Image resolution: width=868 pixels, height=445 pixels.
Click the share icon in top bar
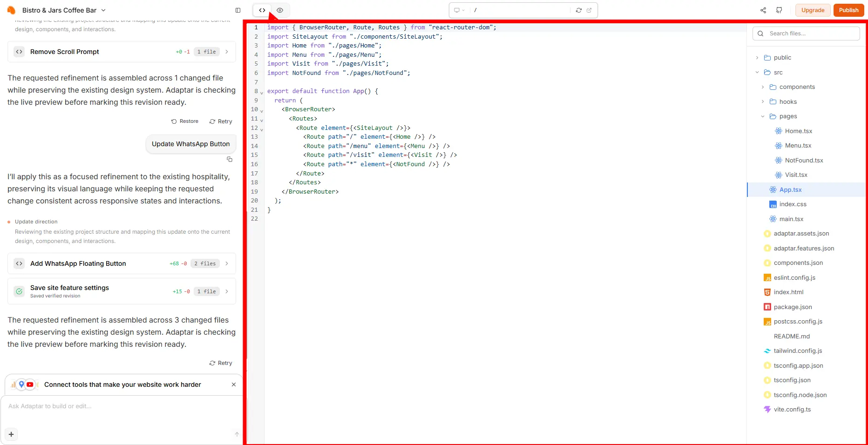tap(763, 10)
